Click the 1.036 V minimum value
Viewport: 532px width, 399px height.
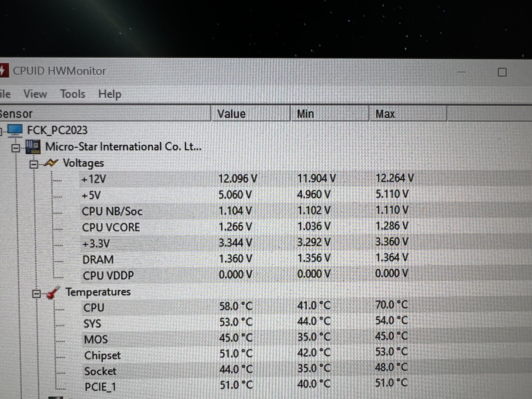[x=314, y=226]
